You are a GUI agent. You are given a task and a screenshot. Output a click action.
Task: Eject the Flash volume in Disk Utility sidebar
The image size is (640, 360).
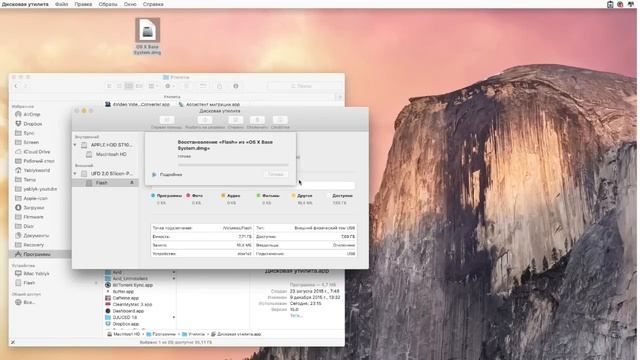click(x=132, y=182)
